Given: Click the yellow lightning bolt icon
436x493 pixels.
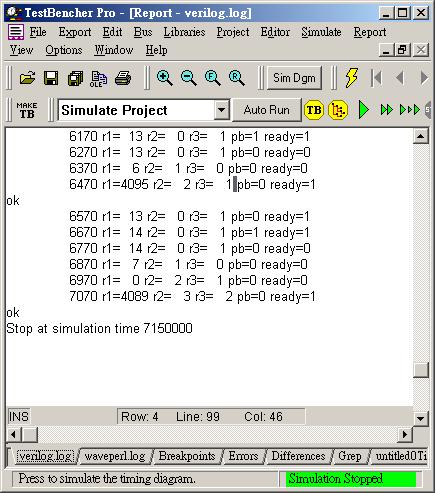Looking at the screenshot, I should pyautogui.click(x=352, y=78).
